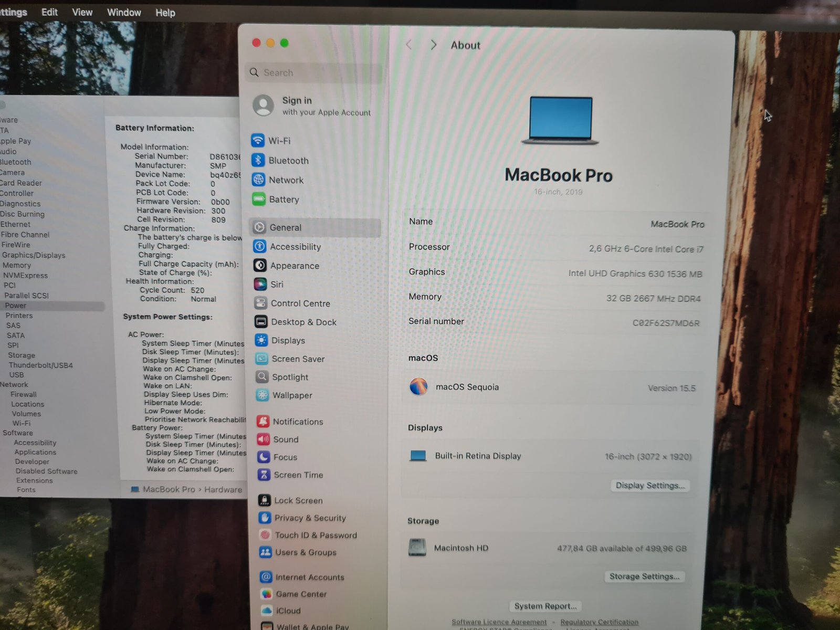
Task: Open the Desktop & Dock icon
Action: [261, 322]
